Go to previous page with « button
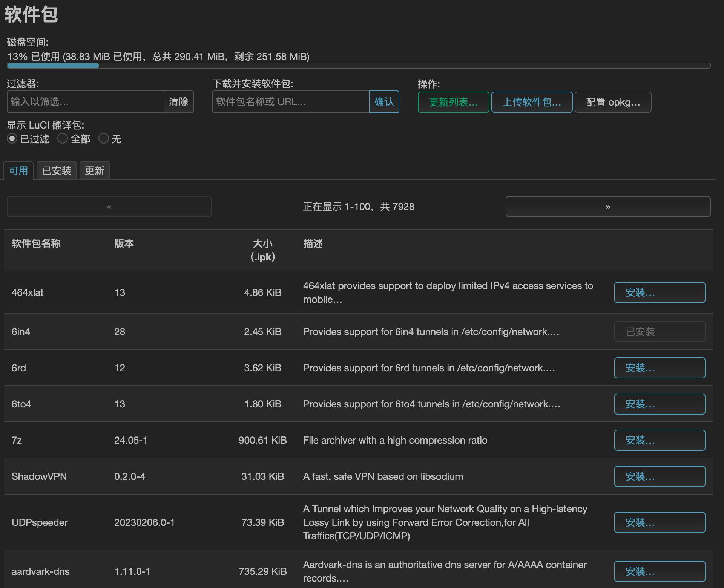724x588 pixels. pos(109,207)
